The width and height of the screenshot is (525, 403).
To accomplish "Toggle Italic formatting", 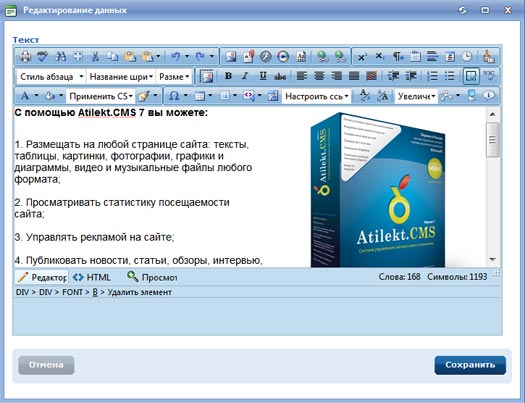I will click(x=245, y=76).
